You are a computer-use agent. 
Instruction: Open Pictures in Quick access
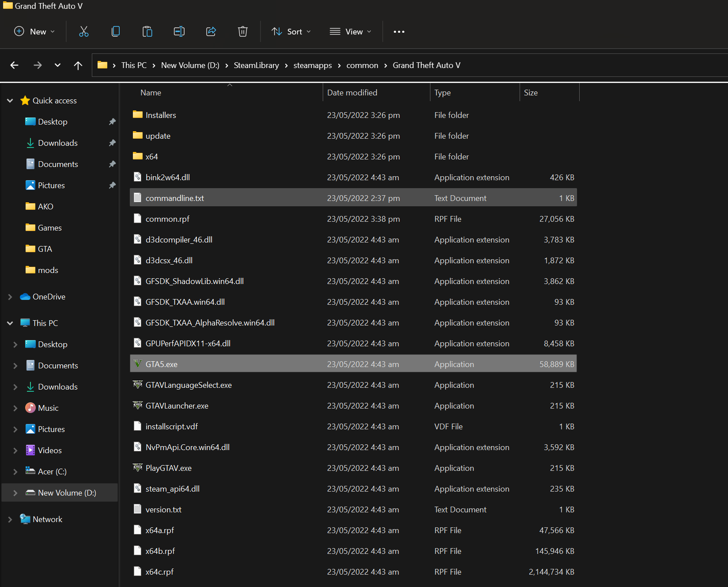point(51,186)
